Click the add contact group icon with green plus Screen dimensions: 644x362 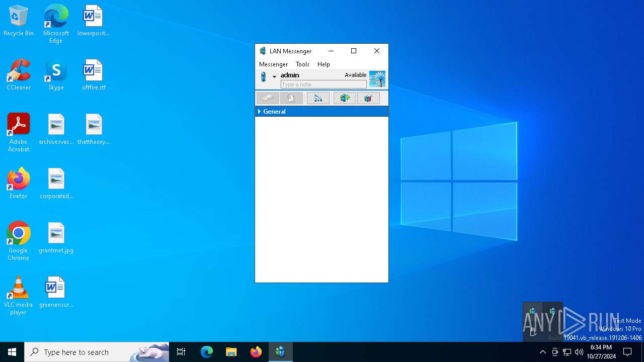pos(345,98)
